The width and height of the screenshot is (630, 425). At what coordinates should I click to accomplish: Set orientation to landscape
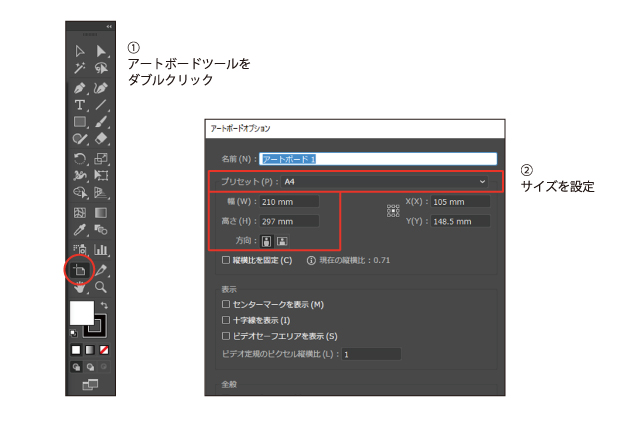click(x=282, y=241)
